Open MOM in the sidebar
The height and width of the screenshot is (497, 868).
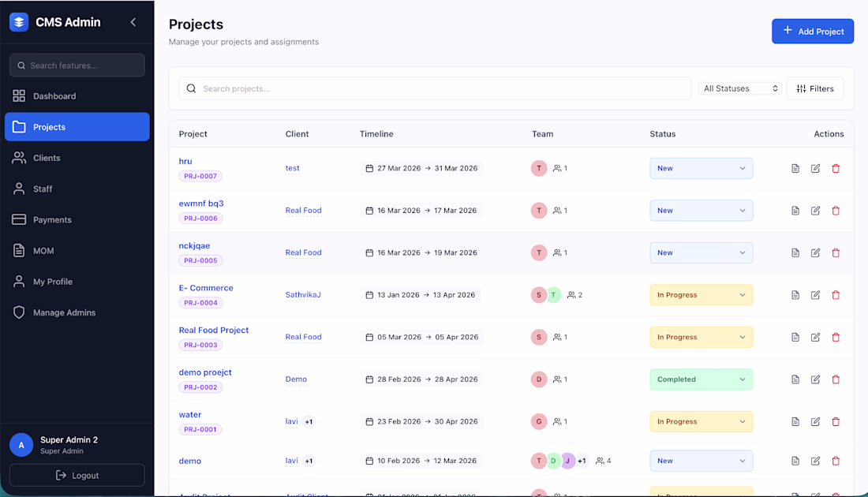(x=77, y=251)
